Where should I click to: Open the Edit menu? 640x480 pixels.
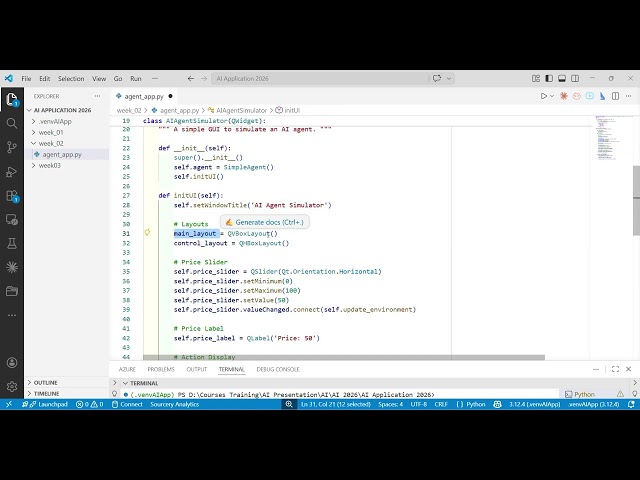click(x=44, y=78)
